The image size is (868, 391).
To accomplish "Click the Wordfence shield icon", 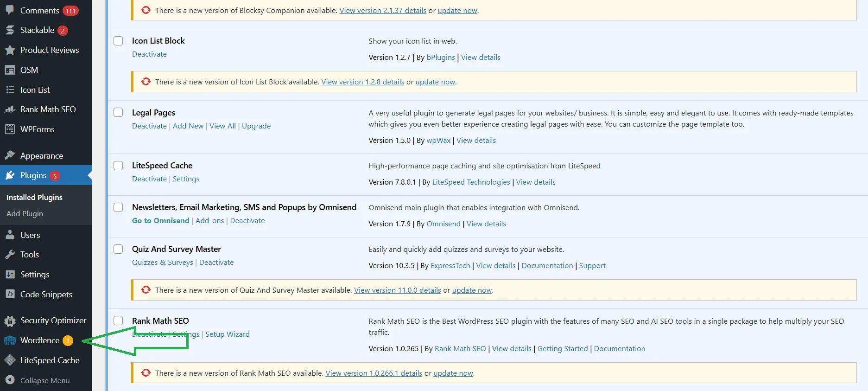I will pyautogui.click(x=10, y=340).
